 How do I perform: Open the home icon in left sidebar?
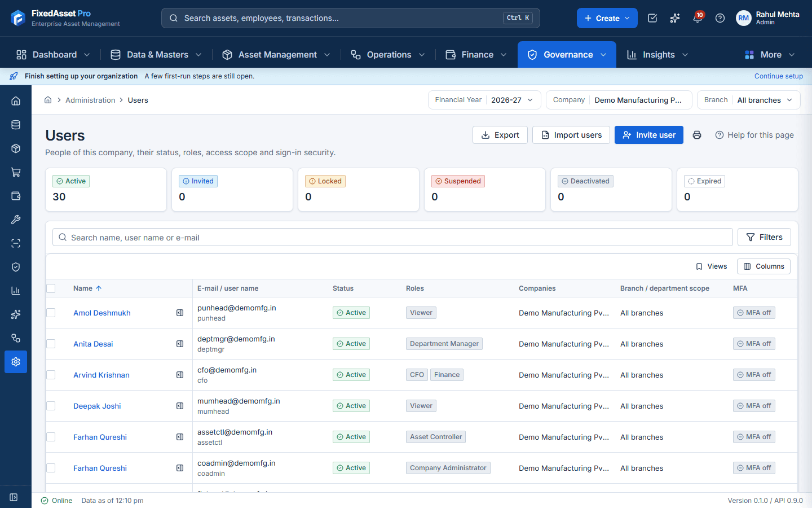[x=16, y=101]
